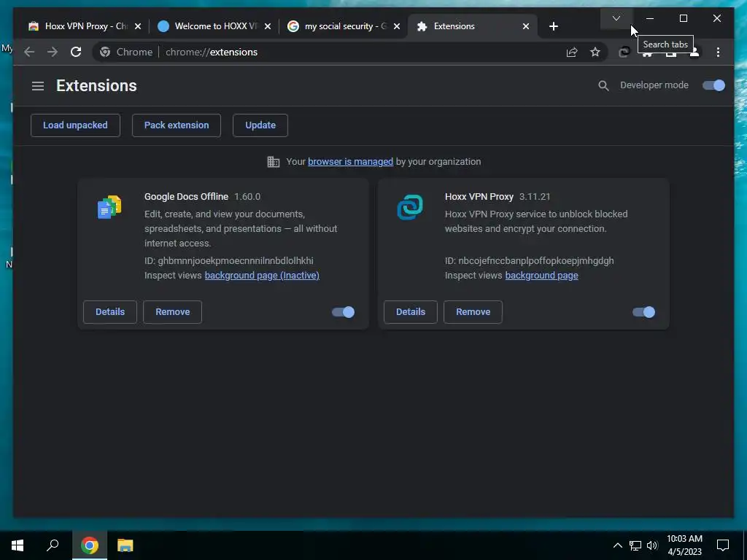Open Windows taskbar search
This screenshot has height=560, width=747.
tap(53, 545)
